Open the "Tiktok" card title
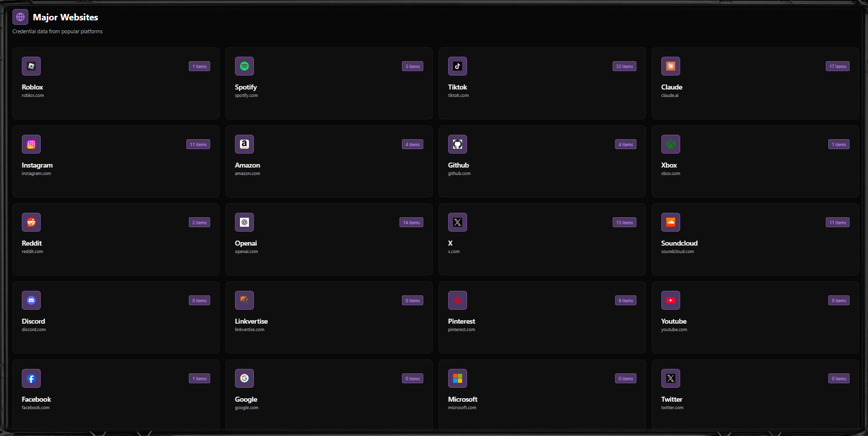The width and height of the screenshot is (868, 436). click(x=458, y=87)
